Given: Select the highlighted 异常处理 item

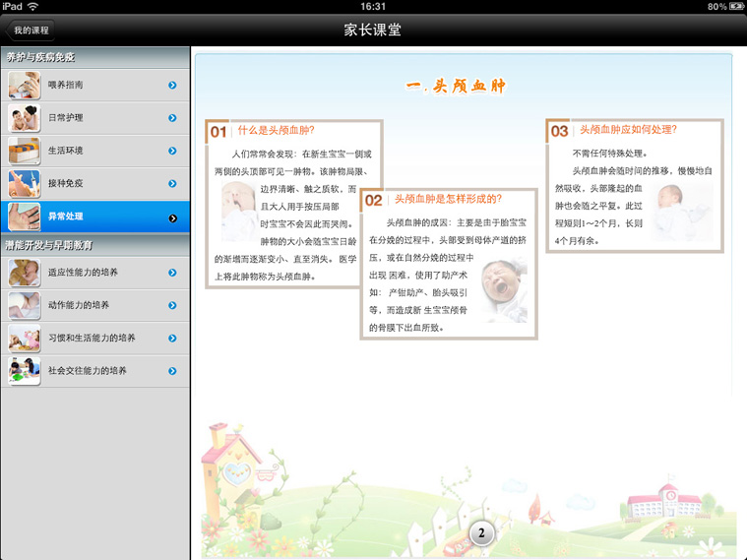Looking at the screenshot, I should (x=95, y=217).
